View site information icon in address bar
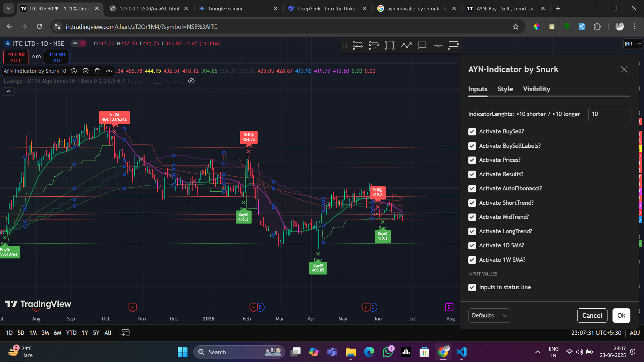 pos(57,26)
